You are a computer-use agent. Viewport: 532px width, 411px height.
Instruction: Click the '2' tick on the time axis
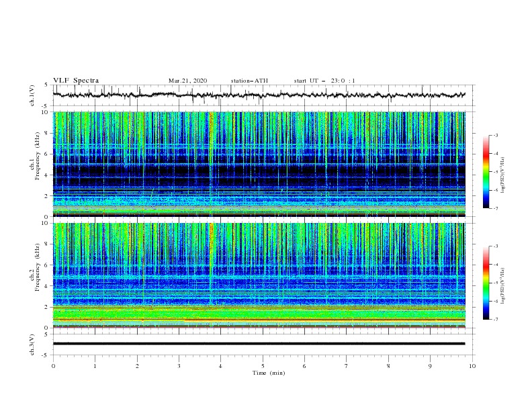[137, 366]
